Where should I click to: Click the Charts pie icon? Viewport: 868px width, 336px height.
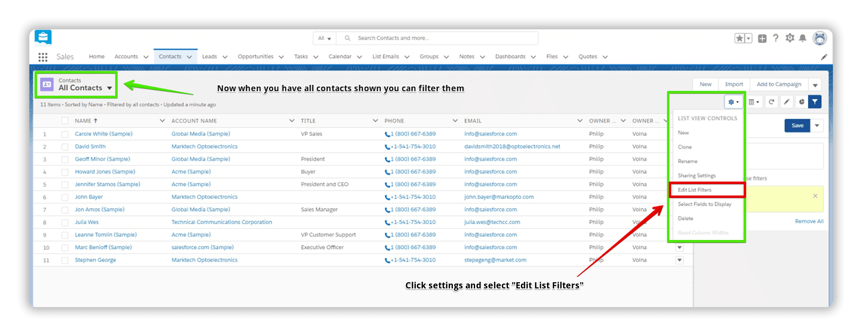(x=802, y=102)
